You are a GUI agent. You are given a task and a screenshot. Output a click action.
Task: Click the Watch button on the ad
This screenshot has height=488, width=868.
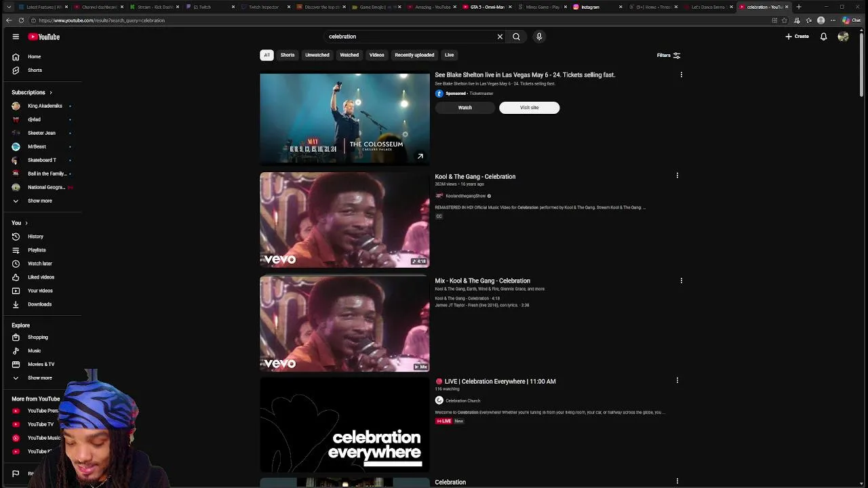coord(465,108)
